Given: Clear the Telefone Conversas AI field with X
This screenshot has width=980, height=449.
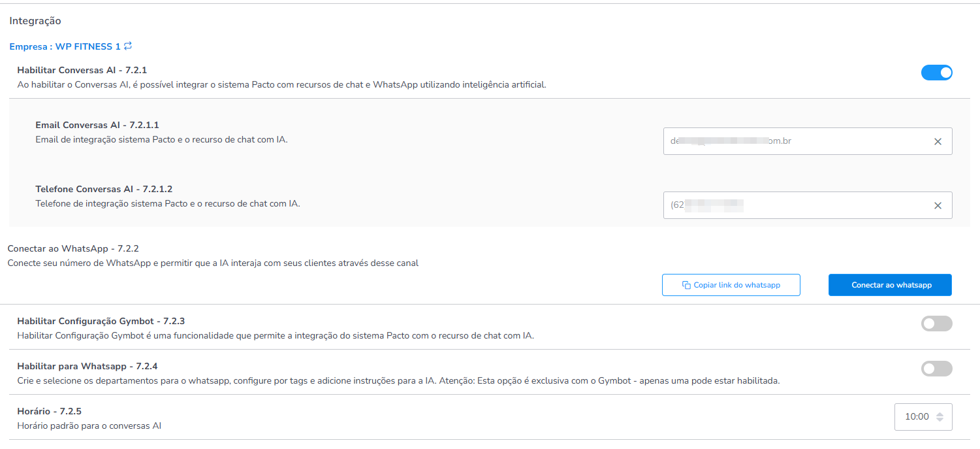Looking at the screenshot, I should [x=938, y=205].
